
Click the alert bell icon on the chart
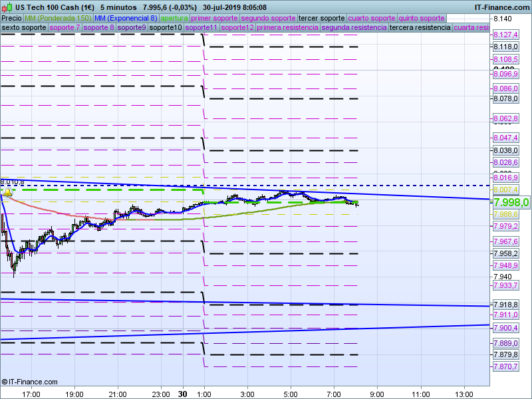pos(7,193)
